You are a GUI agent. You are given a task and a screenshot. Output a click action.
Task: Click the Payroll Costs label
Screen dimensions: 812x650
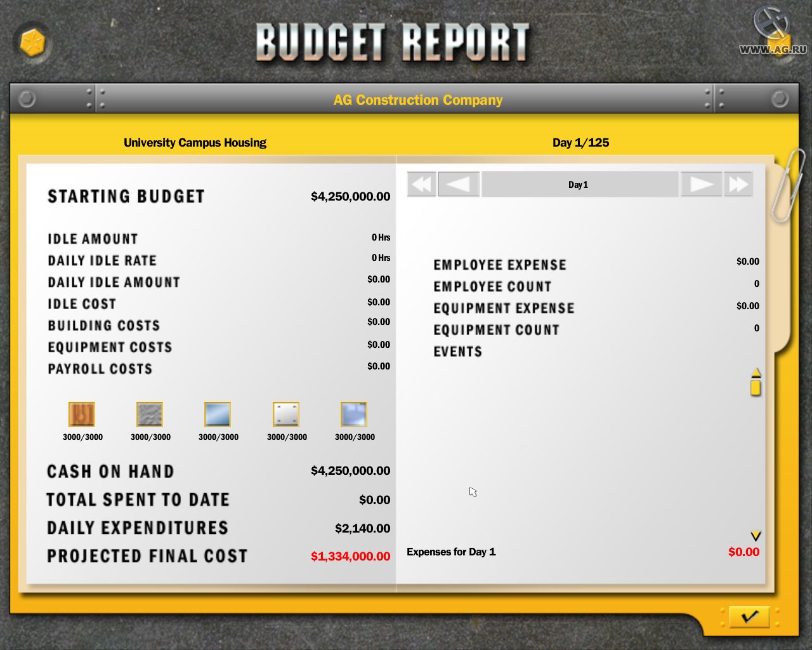click(x=100, y=368)
